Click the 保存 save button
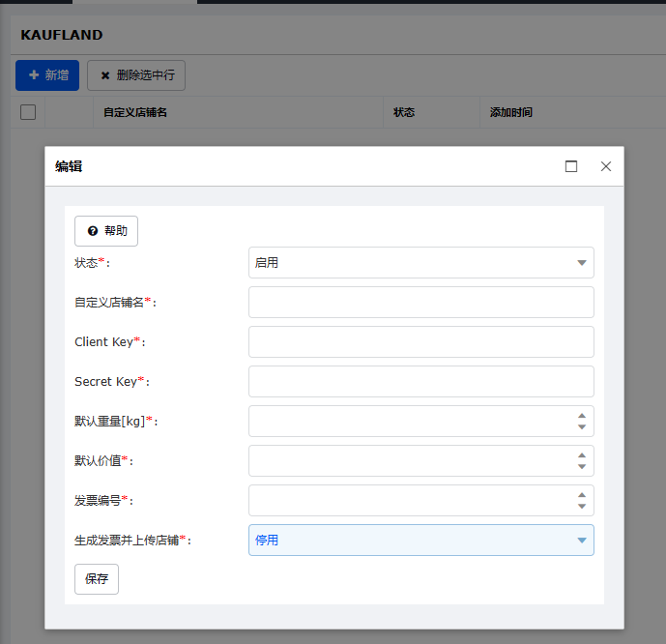Image resolution: width=666 pixels, height=644 pixels. (x=97, y=579)
